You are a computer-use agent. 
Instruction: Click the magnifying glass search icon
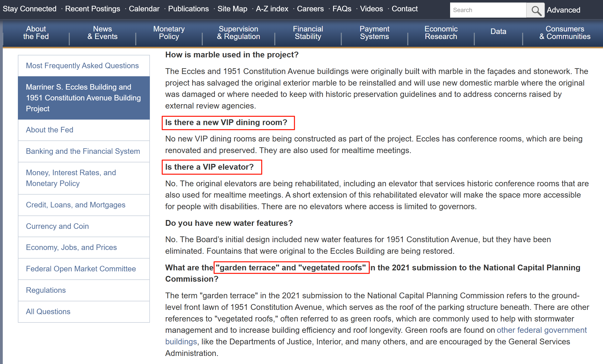(x=535, y=10)
